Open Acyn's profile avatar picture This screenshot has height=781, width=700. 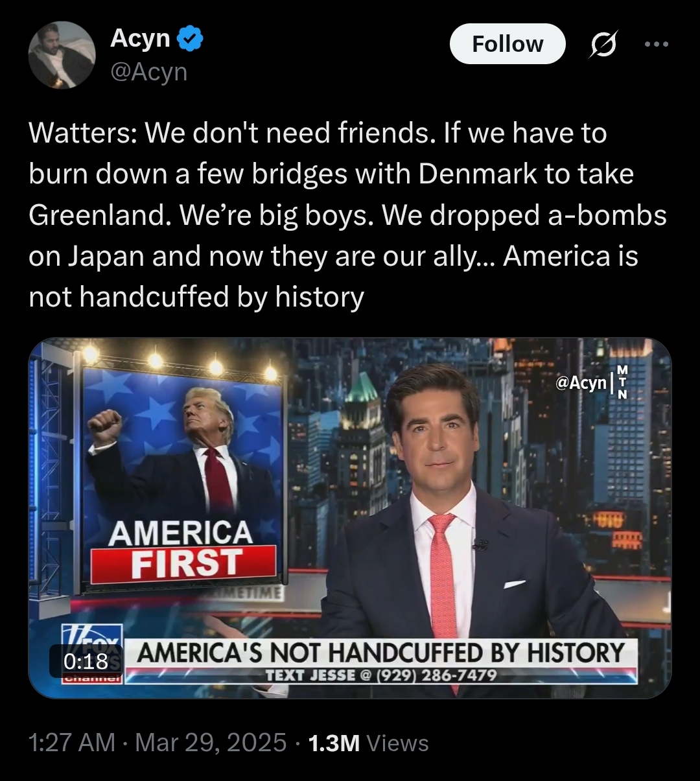[x=62, y=55]
